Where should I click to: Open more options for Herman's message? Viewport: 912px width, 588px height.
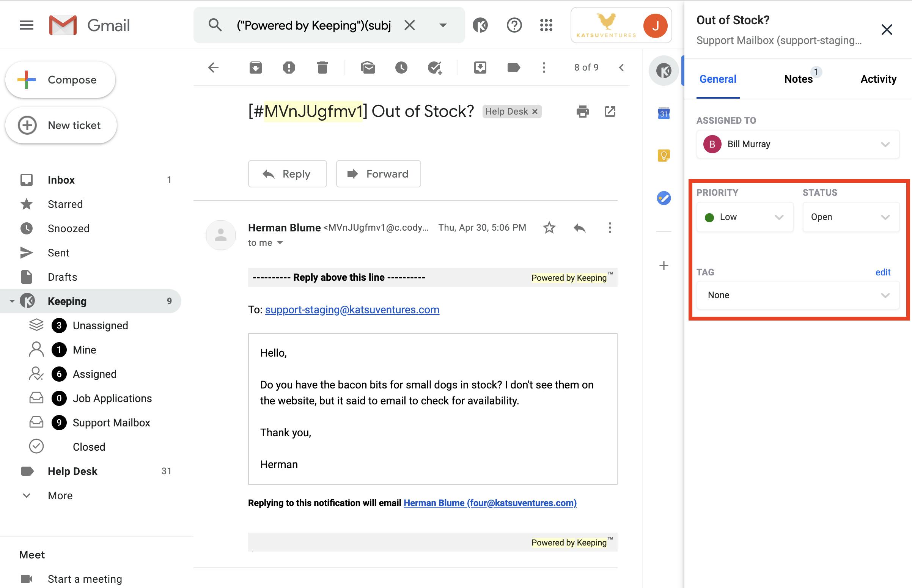click(x=610, y=228)
